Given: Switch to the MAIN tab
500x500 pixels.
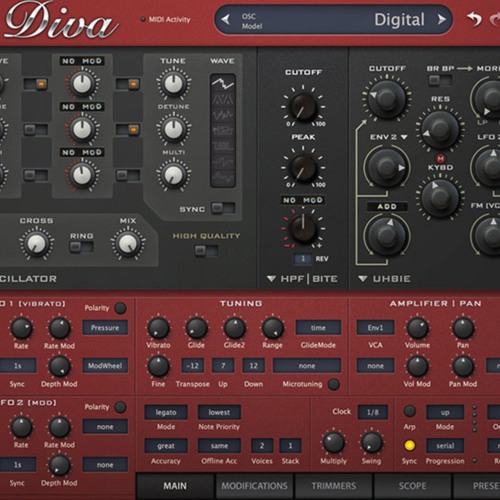Looking at the screenshot, I should point(175,486).
